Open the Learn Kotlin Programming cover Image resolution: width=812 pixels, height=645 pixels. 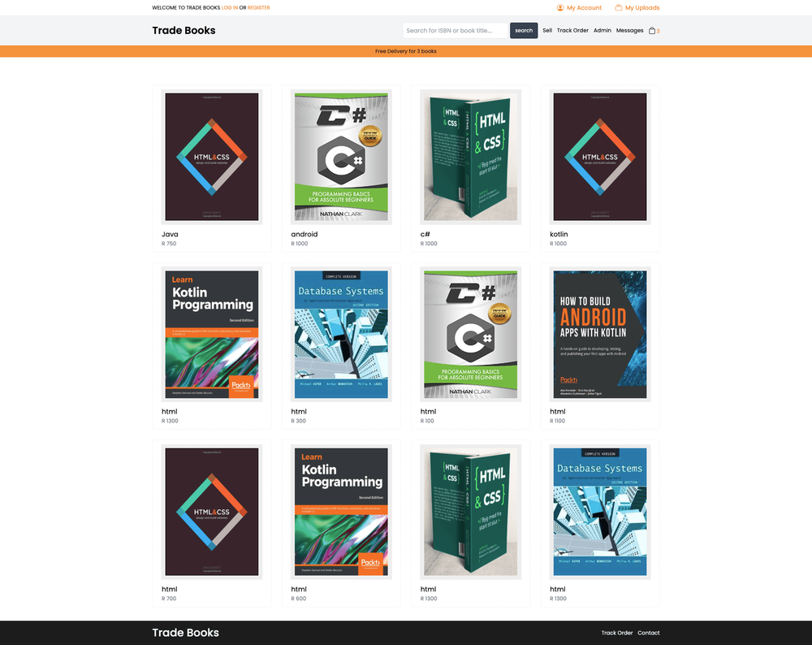click(x=211, y=334)
